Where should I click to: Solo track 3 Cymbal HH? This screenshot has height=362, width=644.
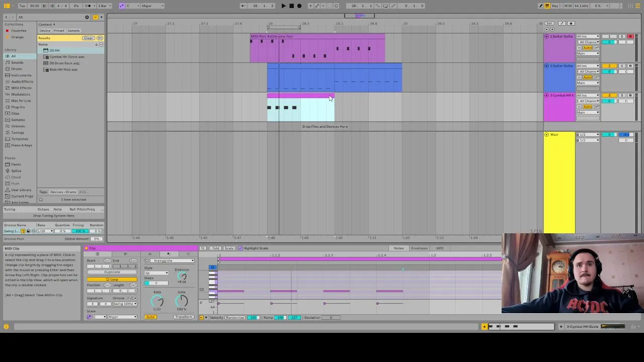point(622,96)
